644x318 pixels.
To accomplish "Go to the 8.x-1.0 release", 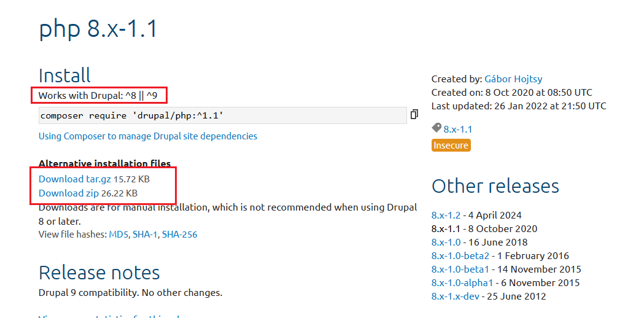I will (446, 242).
